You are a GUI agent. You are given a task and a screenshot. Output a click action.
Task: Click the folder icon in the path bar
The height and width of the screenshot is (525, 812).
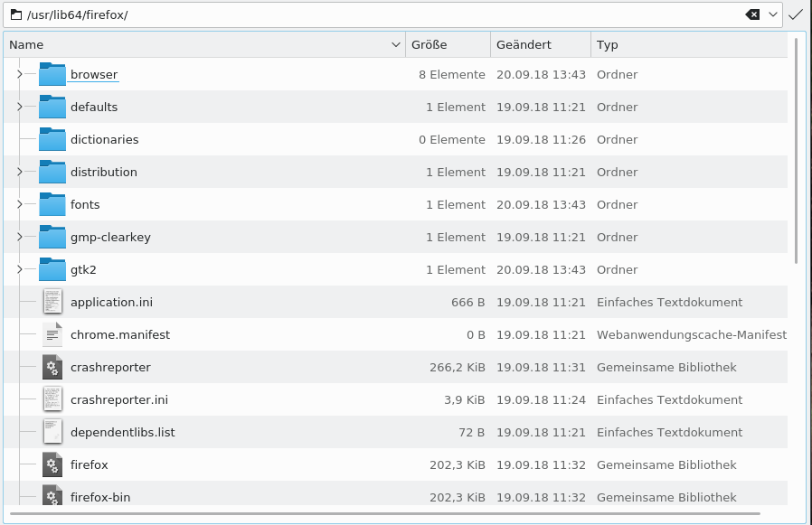(16, 14)
